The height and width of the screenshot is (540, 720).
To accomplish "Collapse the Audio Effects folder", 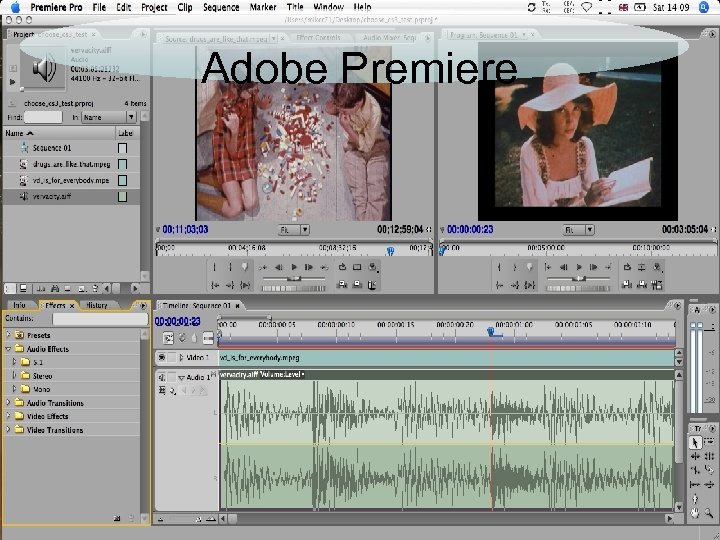I will [x=9, y=349].
